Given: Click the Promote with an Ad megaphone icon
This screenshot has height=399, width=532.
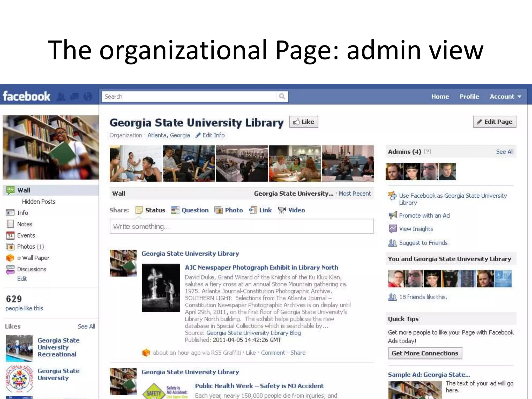Looking at the screenshot, I should point(393,215).
